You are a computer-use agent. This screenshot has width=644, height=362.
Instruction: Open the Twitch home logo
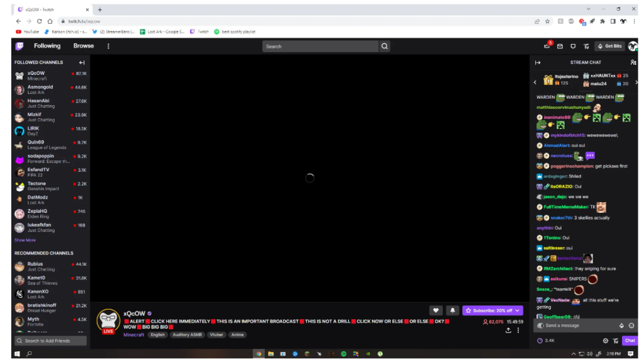pos(19,46)
